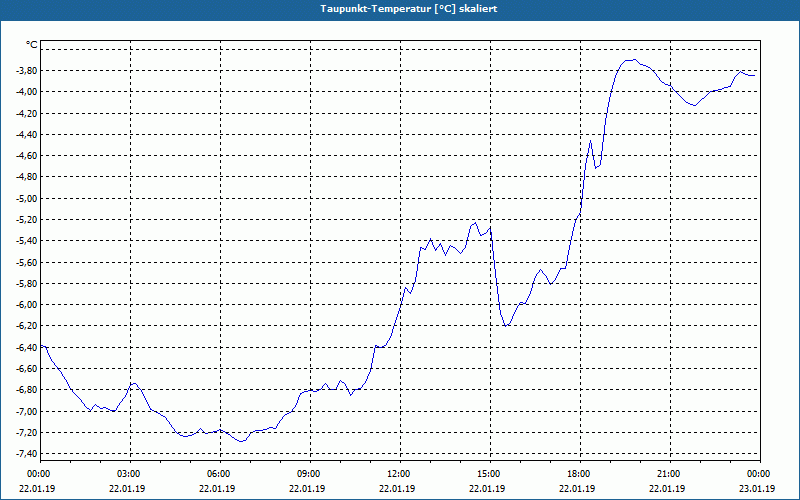Click the °C unit label on the y-axis

click(32, 45)
